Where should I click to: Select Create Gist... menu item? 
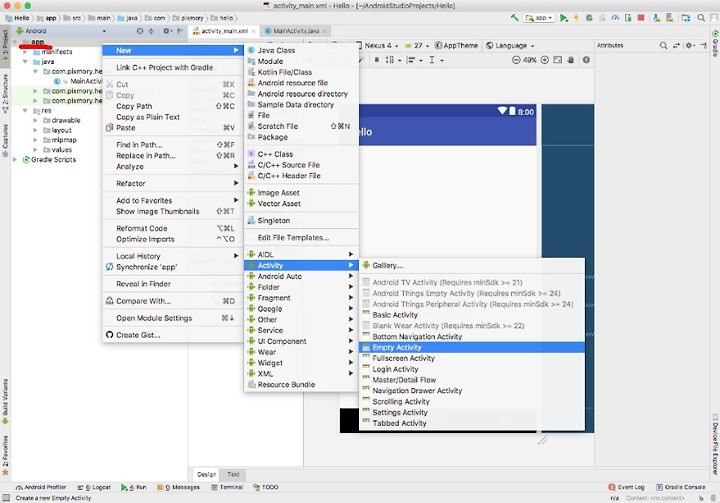(172, 335)
